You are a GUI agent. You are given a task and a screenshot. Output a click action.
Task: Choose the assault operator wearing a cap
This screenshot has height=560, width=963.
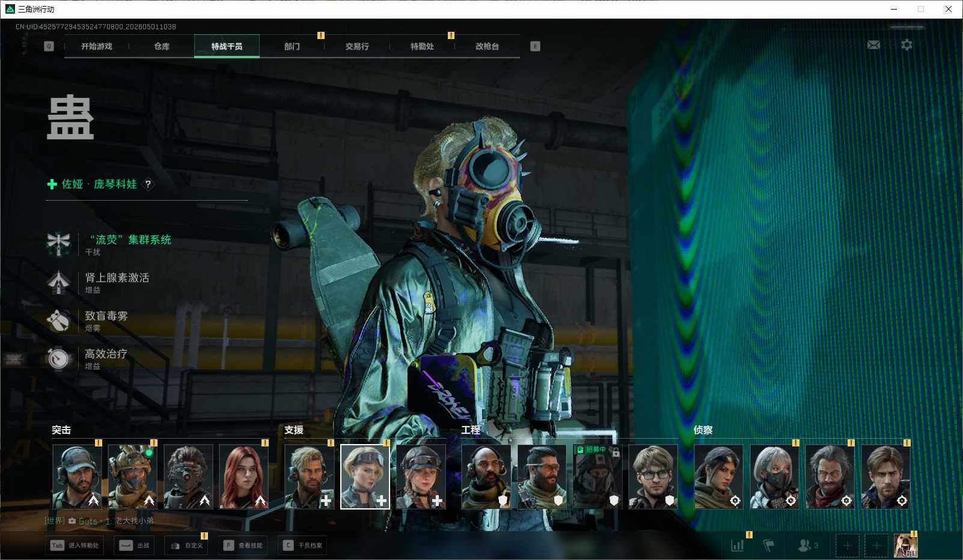[77, 476]
